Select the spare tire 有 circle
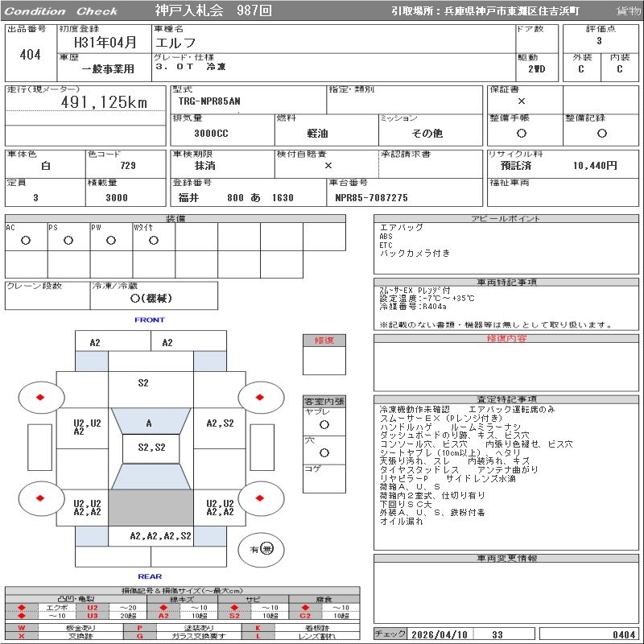 click(x=267, y=549)
